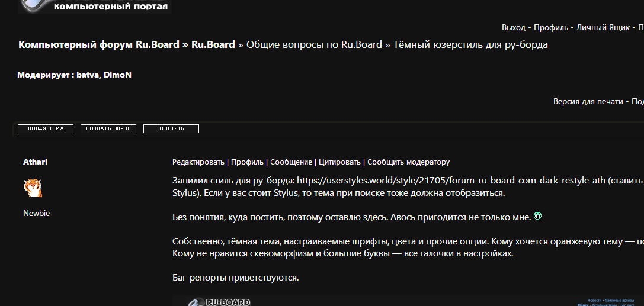Open the embedded Ru-Board screenshot thumbnail
The height and width of the screenshot is (306, 644).
[x=408, y=301]
